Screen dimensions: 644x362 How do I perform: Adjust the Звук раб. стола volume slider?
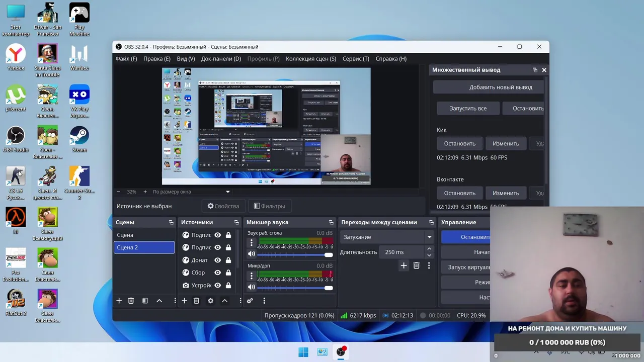[295, 255]
